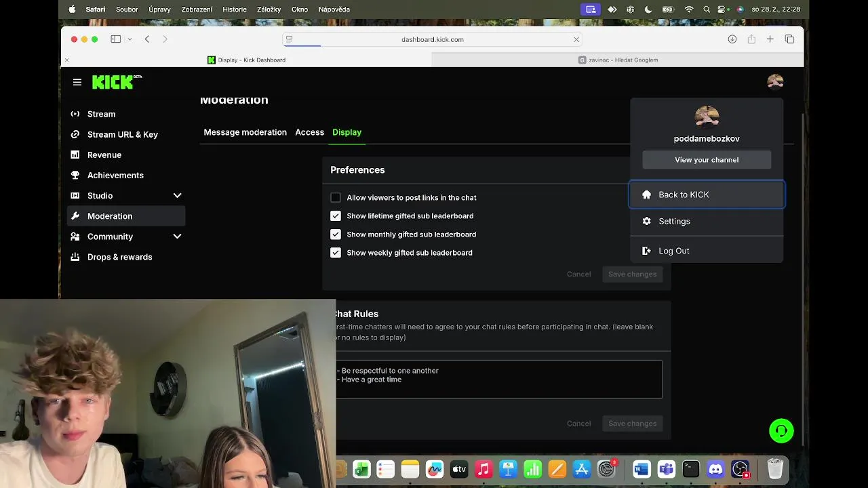Open OBS from the Dock
The width and height of the screenshot is (868, 488).
740,469
